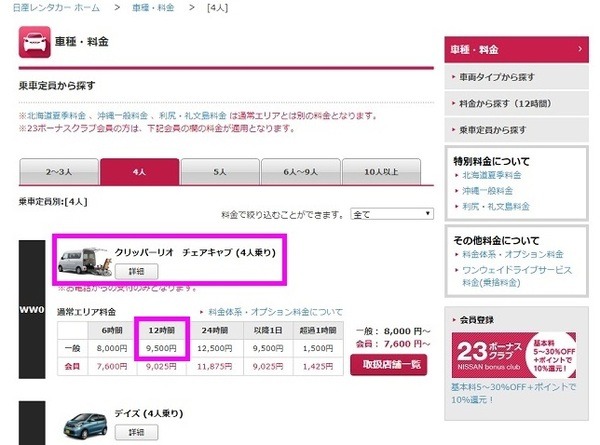Open the 沖縄一般料金 link in the notice text

pos(122,116)
